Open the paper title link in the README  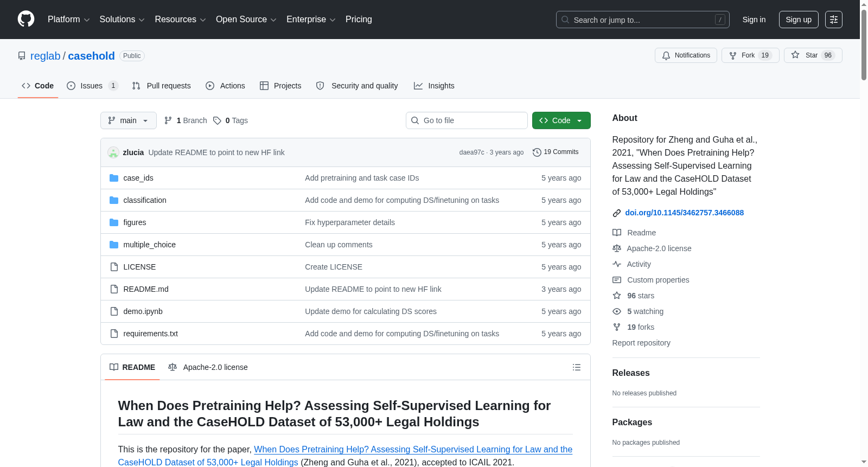point(345,456)
